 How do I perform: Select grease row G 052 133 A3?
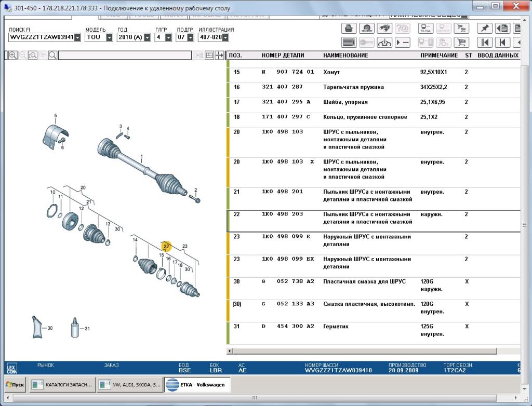click(x=373, y=311)
